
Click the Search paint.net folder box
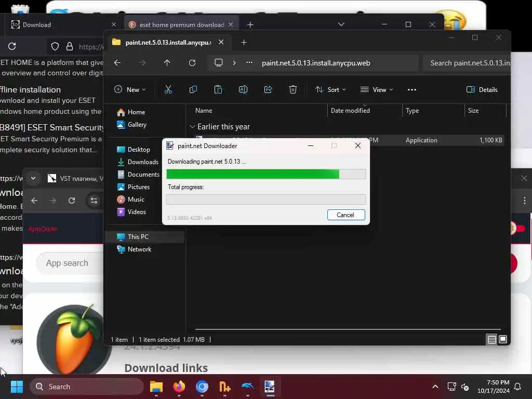(467, 63)
